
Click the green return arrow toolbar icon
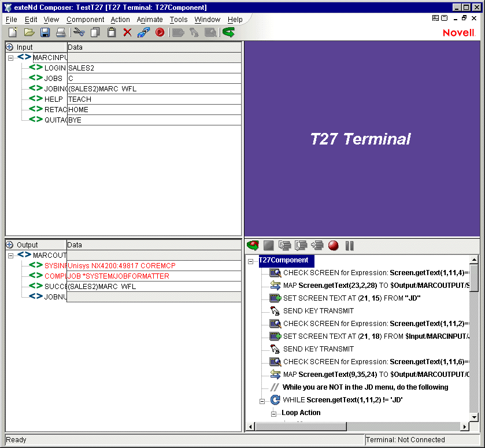point(228,32)
